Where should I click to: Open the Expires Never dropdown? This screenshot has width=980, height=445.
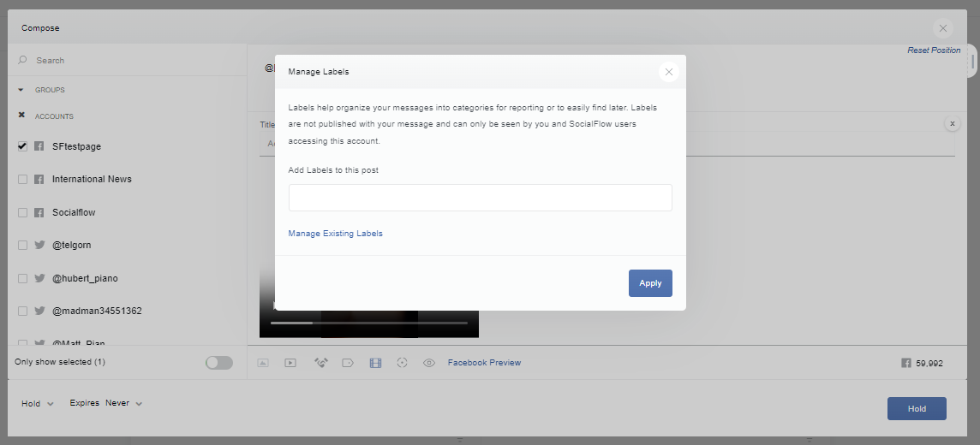tap(106, 403)
